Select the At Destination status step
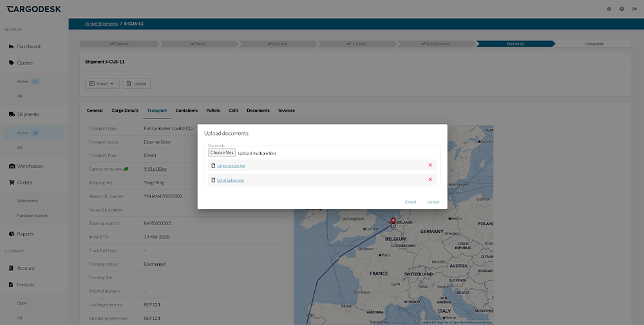The image size is (644, 325). 436,44
